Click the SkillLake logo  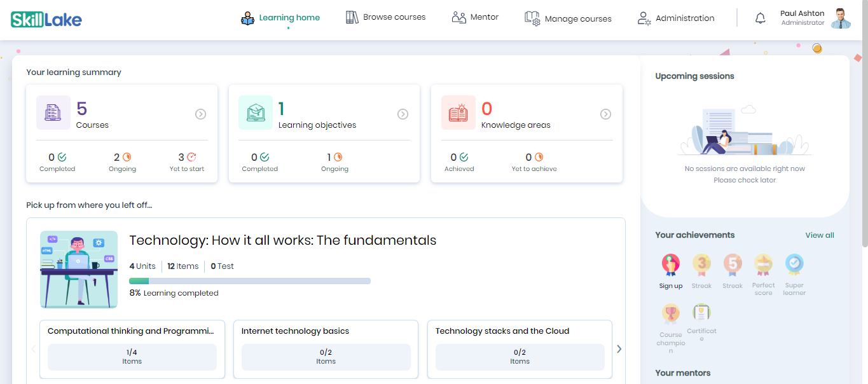46,19
